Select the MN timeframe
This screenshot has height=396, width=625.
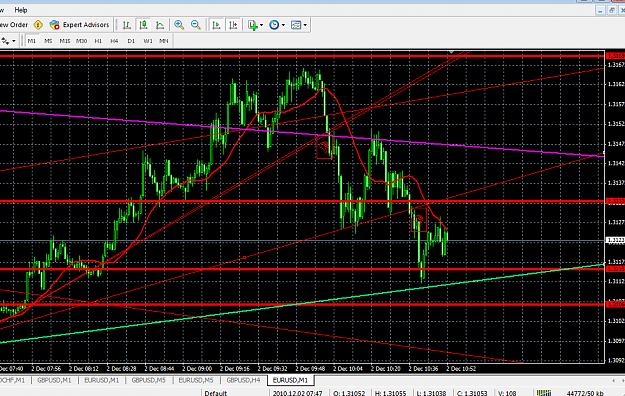coord(164,41)
